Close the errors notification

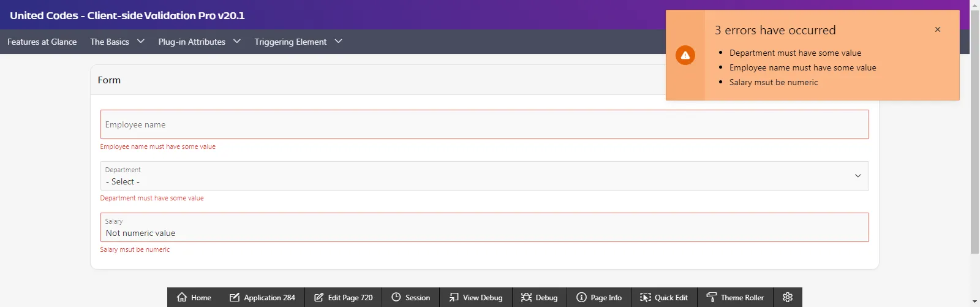point(937,29)
